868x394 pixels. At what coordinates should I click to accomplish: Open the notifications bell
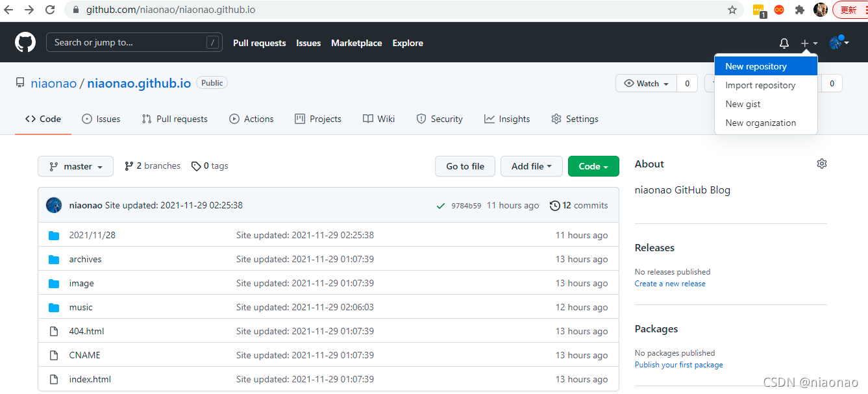point(784,43)
